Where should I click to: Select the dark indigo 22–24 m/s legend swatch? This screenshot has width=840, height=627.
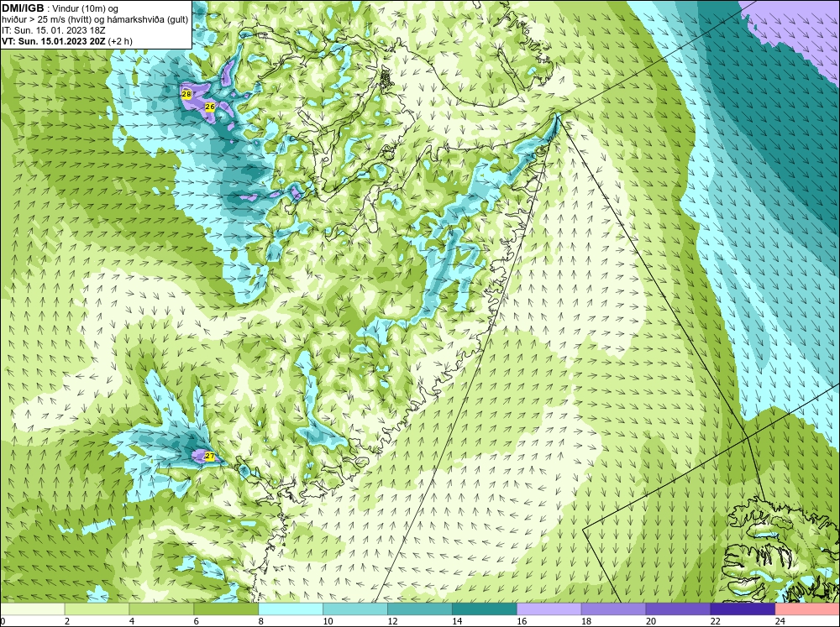pos(743,609)
